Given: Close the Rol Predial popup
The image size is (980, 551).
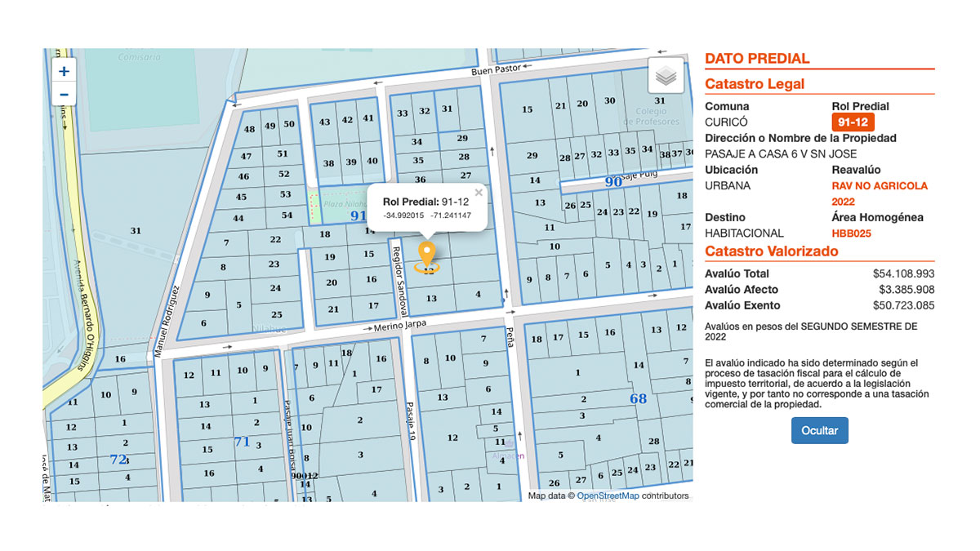Looking at the screenshot, I should [x=479, y=193].
